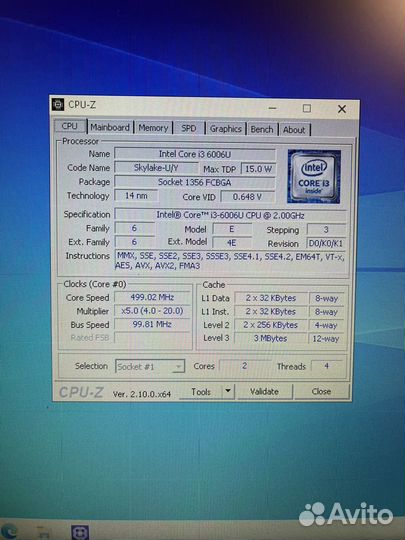
Task: Close CPU-Z with the X button
Action: pos(342,109)
